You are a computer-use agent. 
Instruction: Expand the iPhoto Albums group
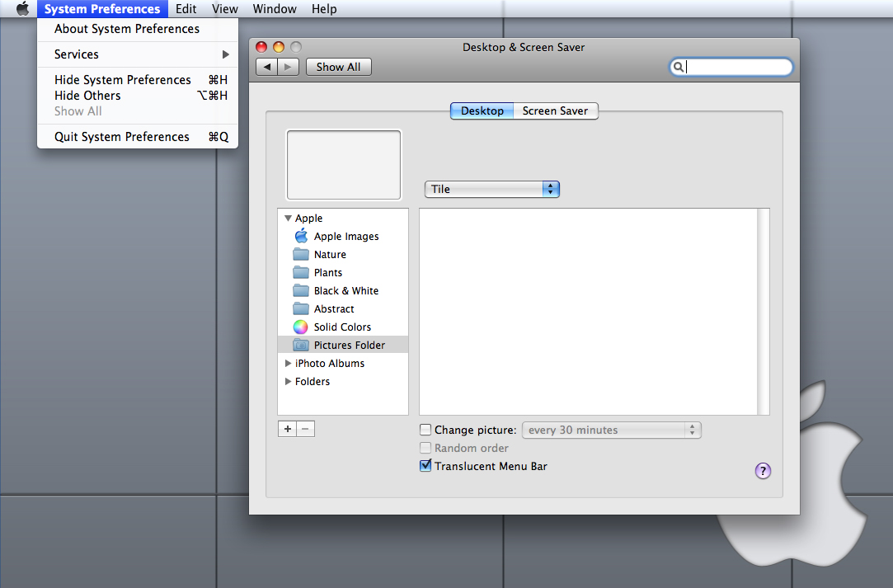coord(288,363)
